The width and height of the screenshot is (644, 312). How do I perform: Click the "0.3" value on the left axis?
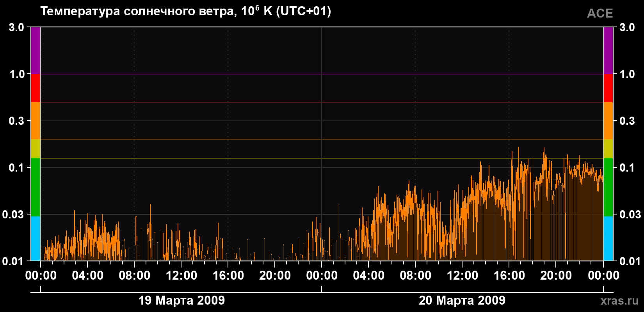(x=16, y=121)
